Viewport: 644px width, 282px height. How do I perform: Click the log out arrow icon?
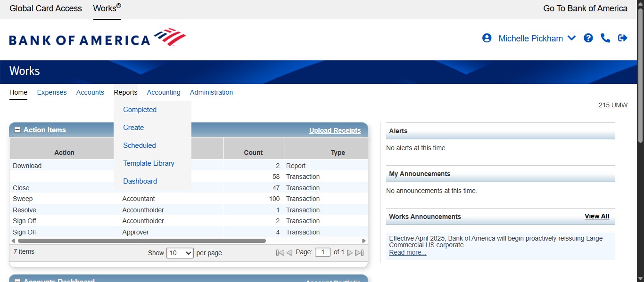click(x=623, y=38)
